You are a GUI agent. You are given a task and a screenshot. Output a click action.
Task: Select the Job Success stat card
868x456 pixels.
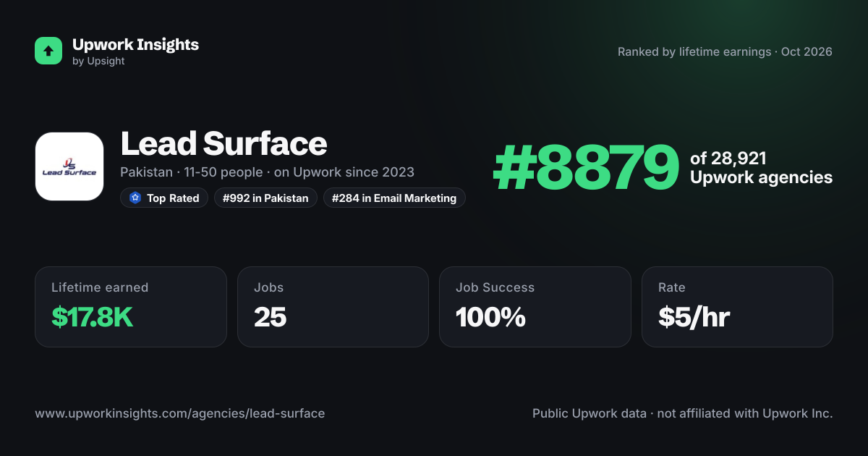pos(535,307)
